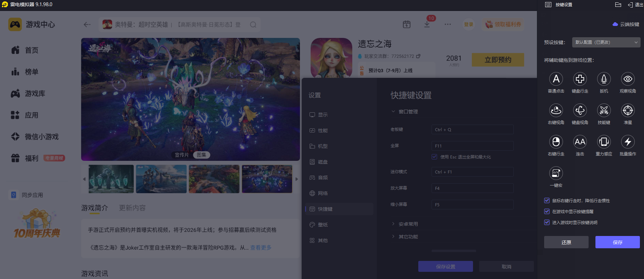Click 云端按键 cloud keymap icon
The width and height of the screenshot is (644, 279).
[x=615, y=24]
